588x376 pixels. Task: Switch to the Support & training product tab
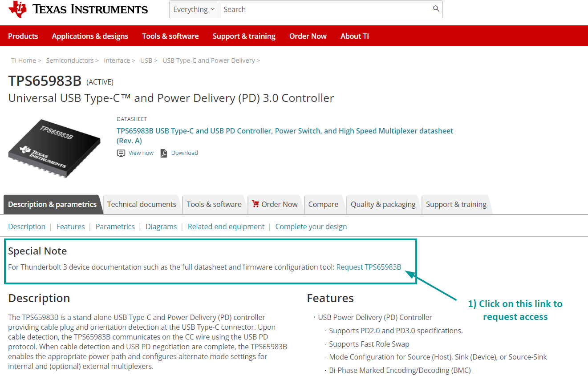pyautogui.click(x=456, y=204)
